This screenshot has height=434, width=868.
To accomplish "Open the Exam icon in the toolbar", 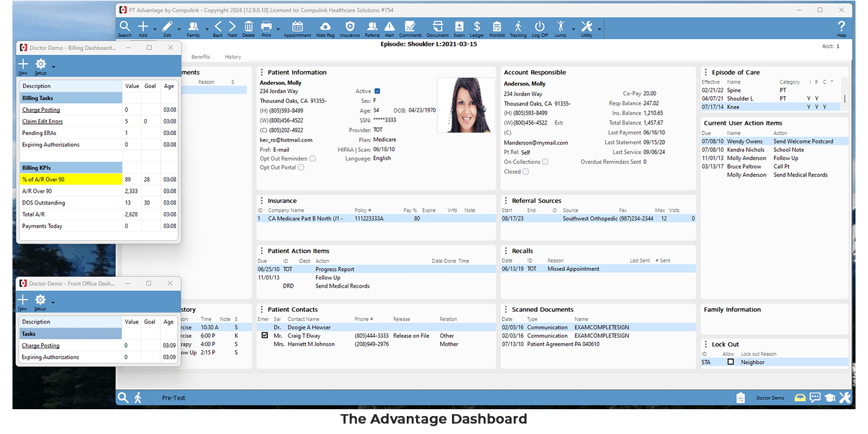I will pos(459,27).
